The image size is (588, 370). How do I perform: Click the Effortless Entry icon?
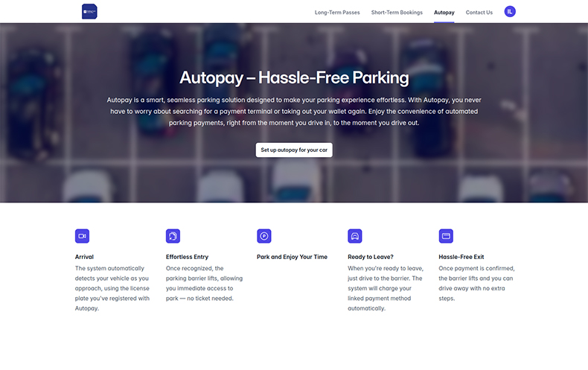[173, 236]
